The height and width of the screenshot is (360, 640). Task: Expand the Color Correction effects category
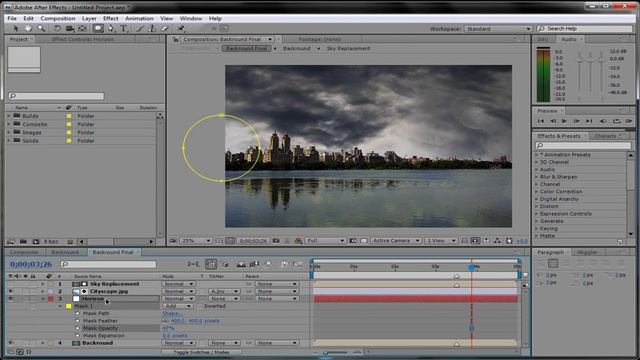[x=537, y=192]
